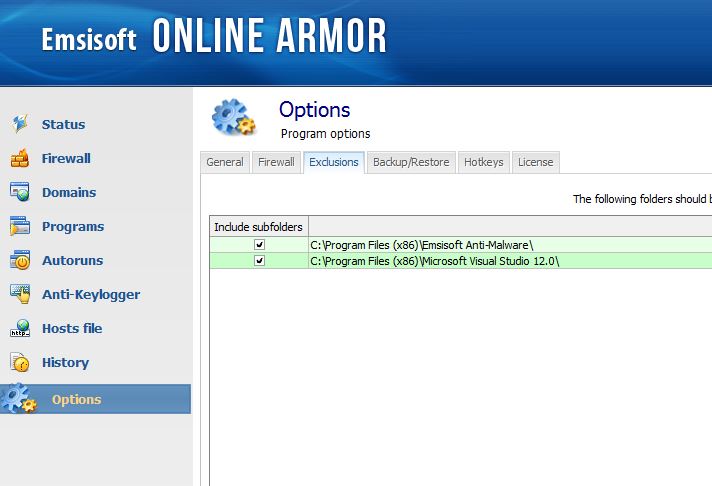Viewport: 712px width, 486px height.
Task: Click the Hosts file http globe icon
Action: pos(20,328)
